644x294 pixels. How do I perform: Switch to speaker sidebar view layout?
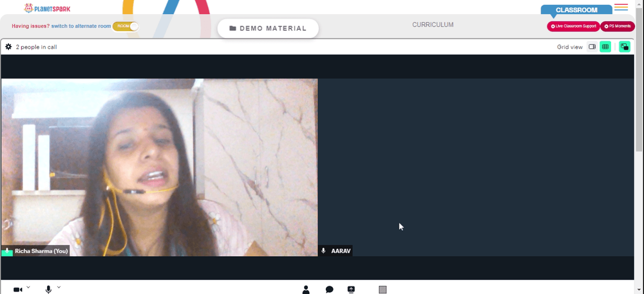(592, 47)
